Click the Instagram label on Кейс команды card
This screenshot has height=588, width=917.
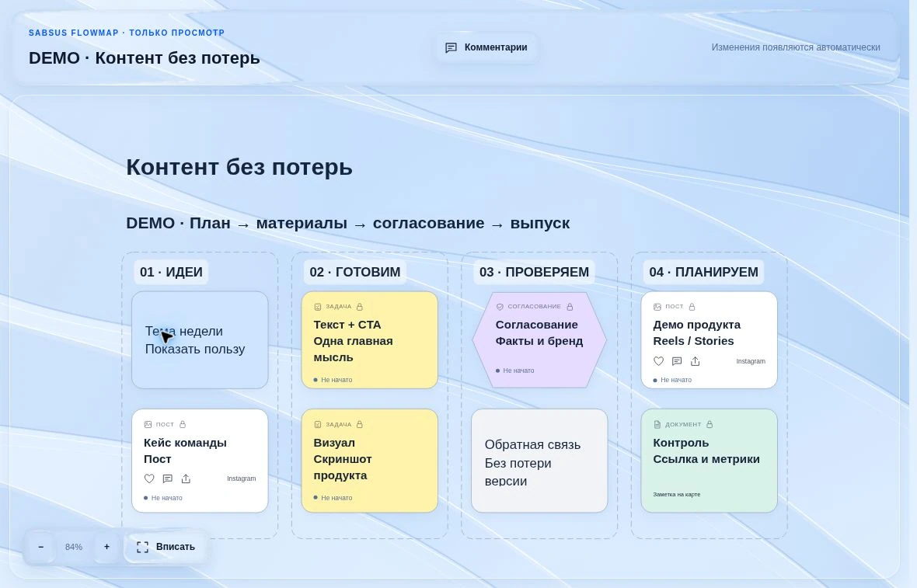(242, 478)
